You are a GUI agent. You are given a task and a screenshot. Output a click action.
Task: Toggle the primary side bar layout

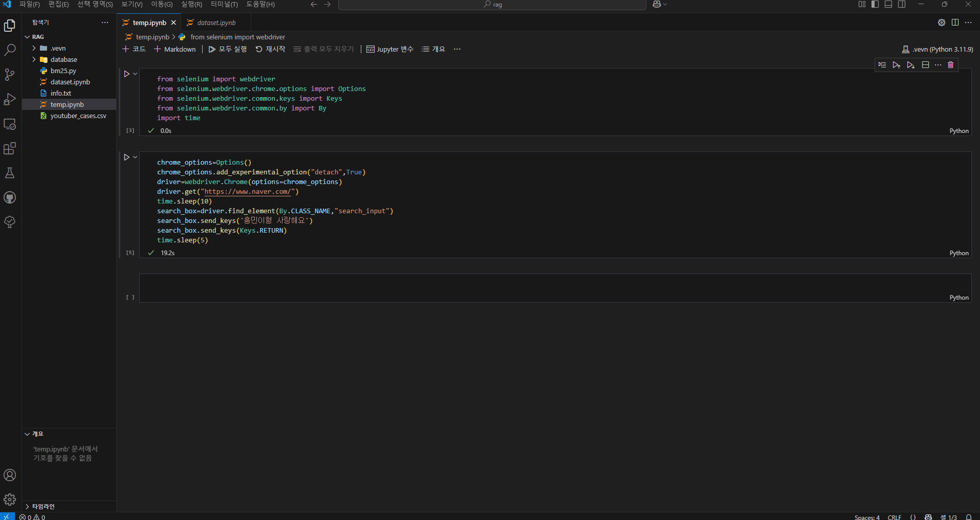pyautogui.click(x=875, y=5)
